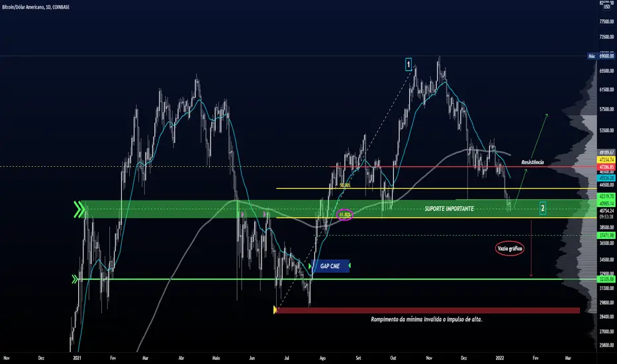Click the 57500.00 price axis tick
This screenshot has height=364, width=617.
(x=606, y=109)
